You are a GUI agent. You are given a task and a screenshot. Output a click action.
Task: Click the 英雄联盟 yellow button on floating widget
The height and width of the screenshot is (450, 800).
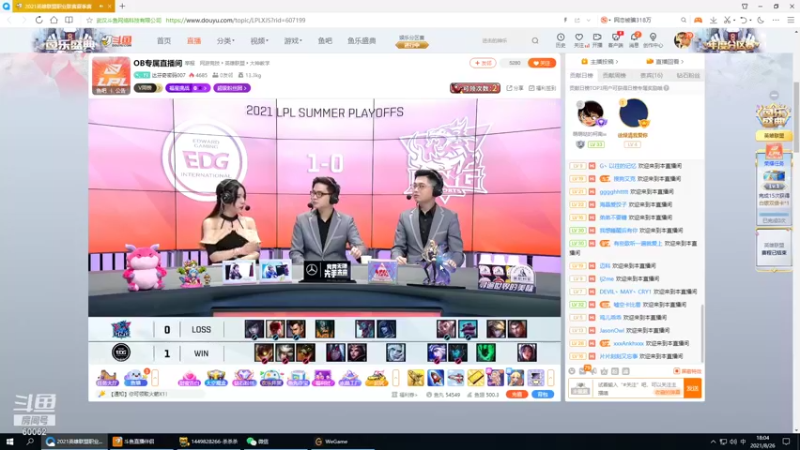(773, 136)
